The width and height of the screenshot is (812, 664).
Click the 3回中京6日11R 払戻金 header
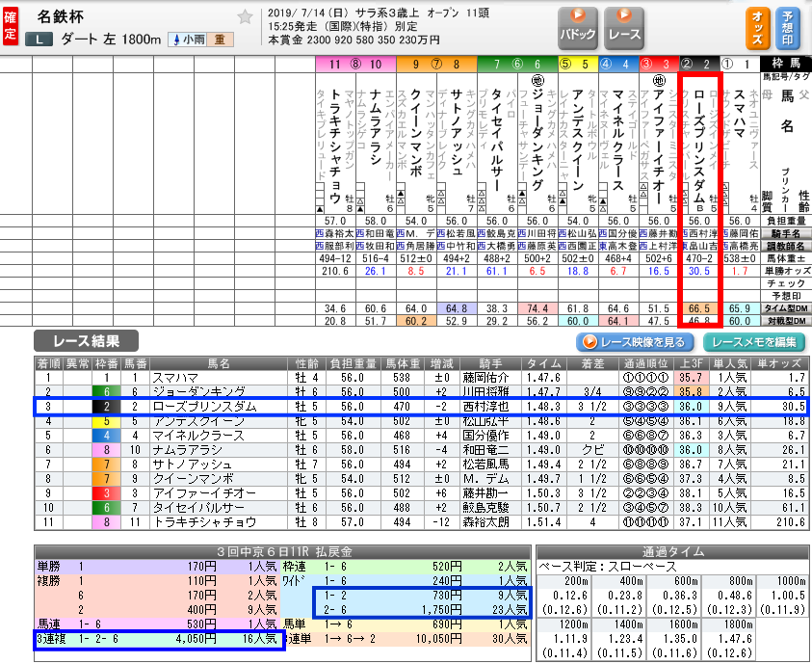point(282,551)
